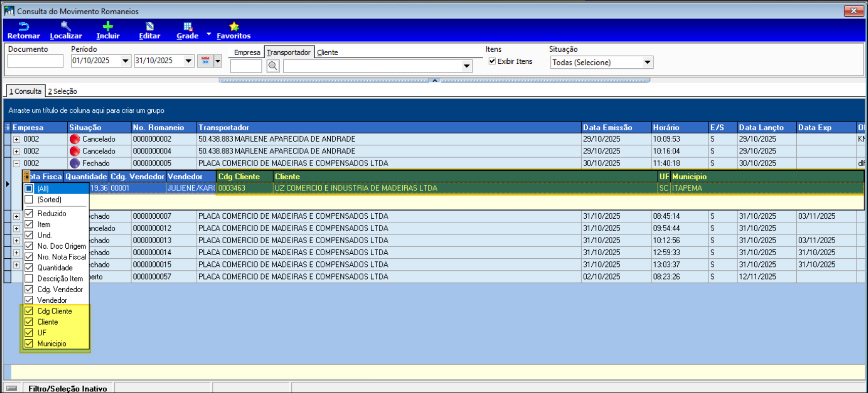This screenshot has width=868, height=393.
Task: Open the Grade layout icon
Action: tap(187, 27)
